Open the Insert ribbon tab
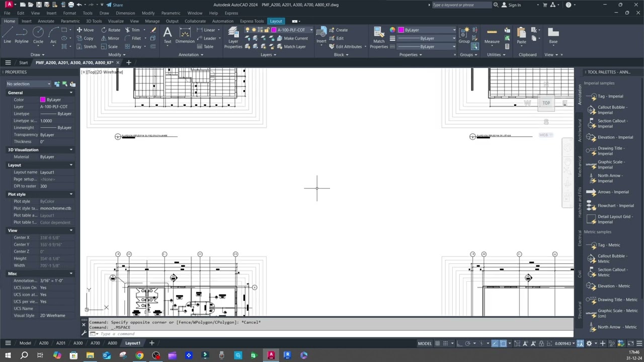 (x=26, y=21)
